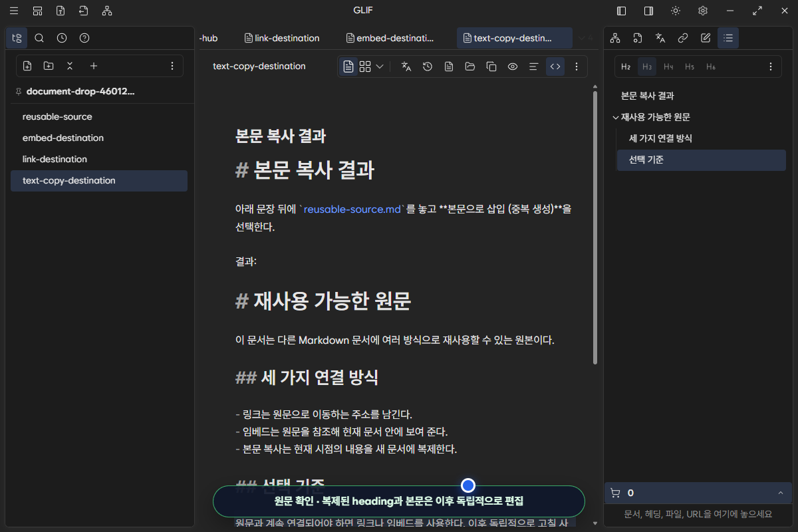Open the hierarchy graph icon in title bar
The image size is (798, 532).
(x=107, y=11)
